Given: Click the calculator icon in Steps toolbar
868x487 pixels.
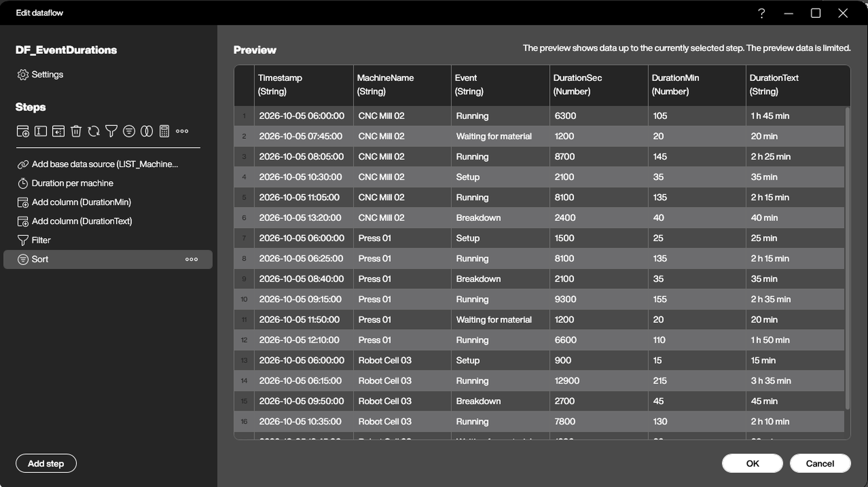Looking at the screenshot, I should coord(164,131).
